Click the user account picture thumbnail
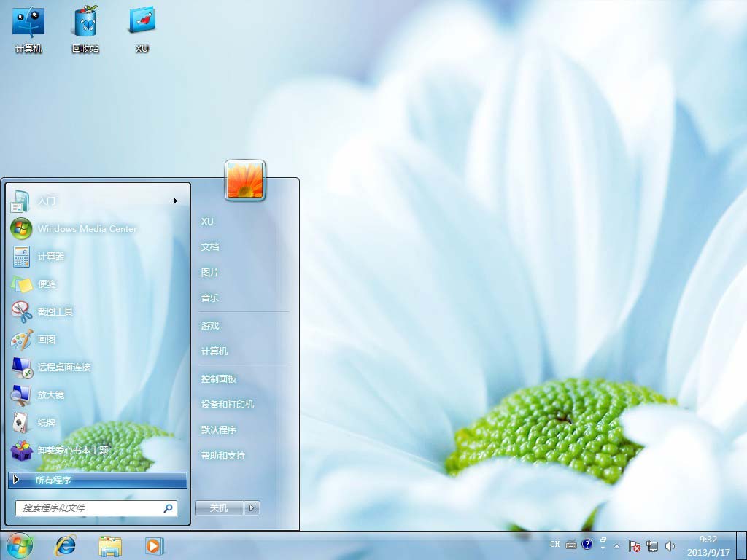The width and height of the screenshot is (747, 560). coord(245,180)
